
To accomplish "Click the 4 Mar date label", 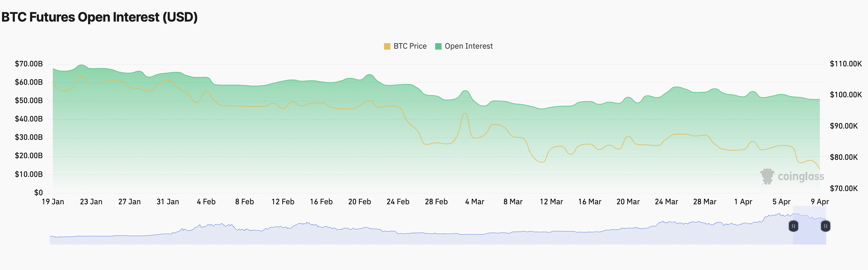I will coord(475,202).
